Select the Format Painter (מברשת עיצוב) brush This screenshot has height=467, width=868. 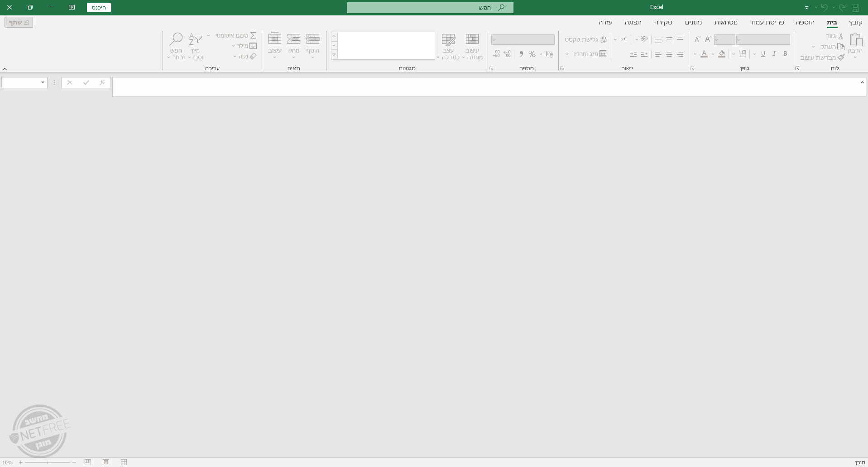[841, 58]
